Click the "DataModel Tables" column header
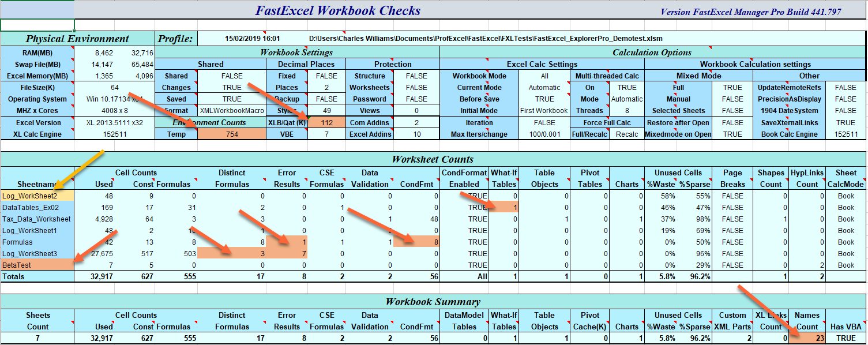This screenshot has width=868, height=345. point(464,321)
